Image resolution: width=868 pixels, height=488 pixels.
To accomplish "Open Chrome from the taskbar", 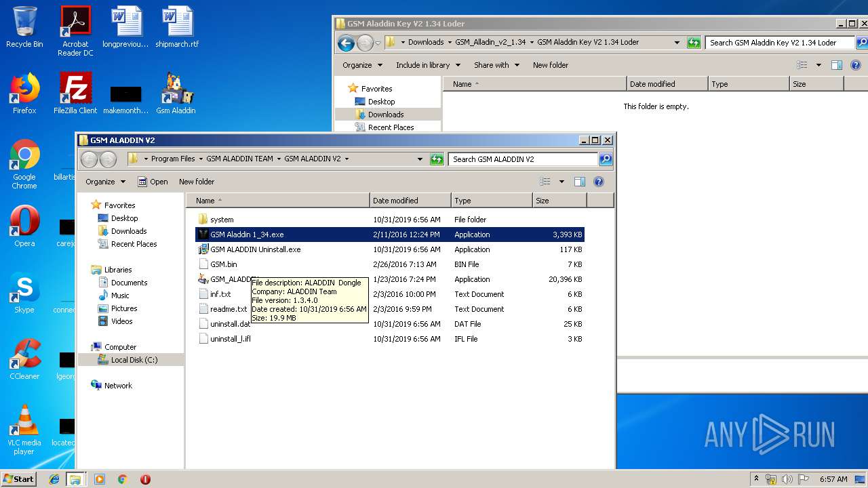I will point(122,479).
